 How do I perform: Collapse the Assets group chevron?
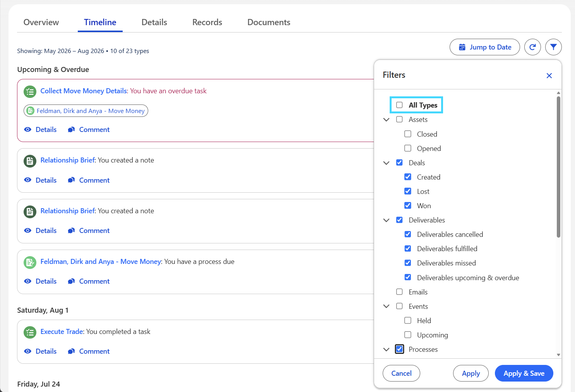point(386,120)
